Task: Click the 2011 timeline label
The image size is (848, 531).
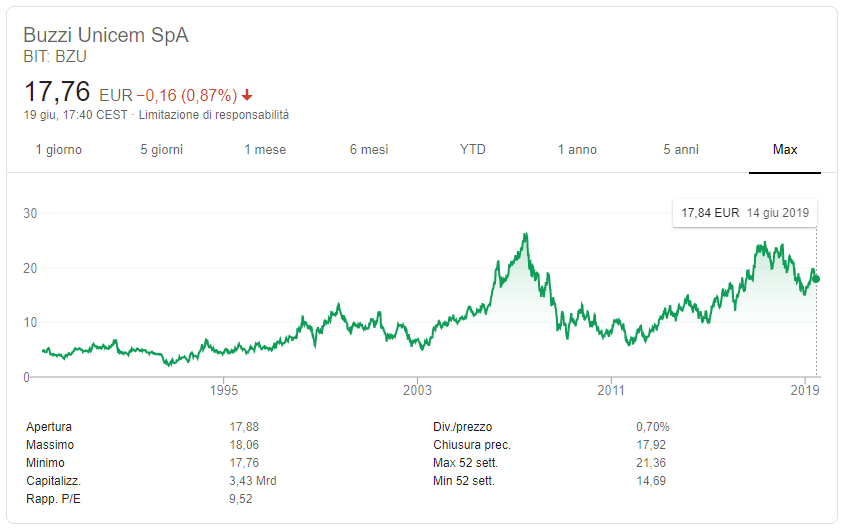Action: tap(611, 390)
